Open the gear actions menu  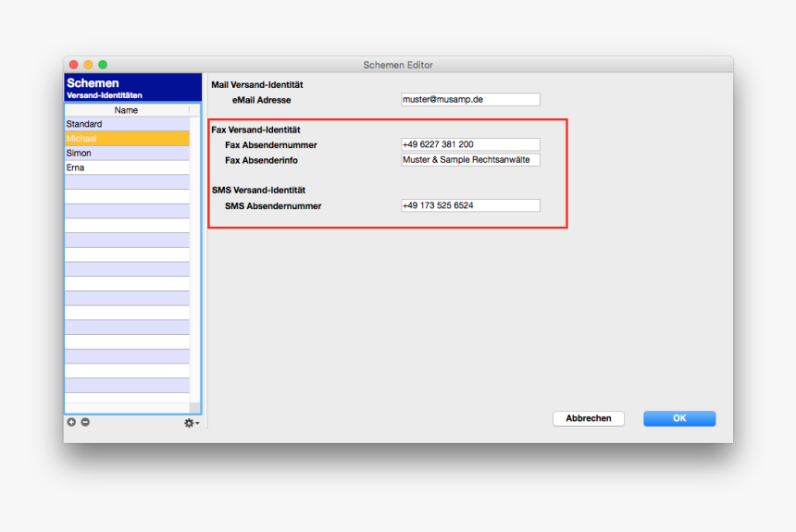(x=192, y=423)
